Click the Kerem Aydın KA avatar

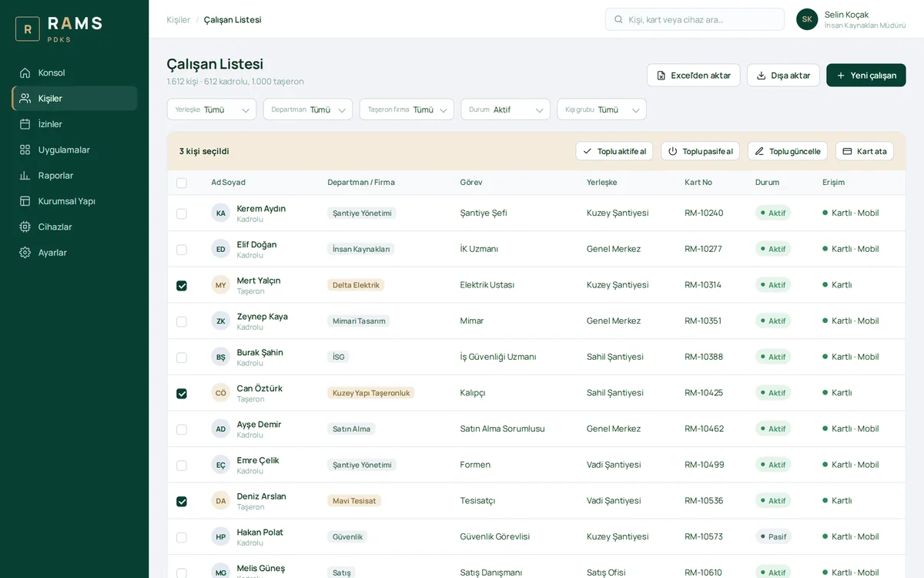pyautogui.click(x=221, y=213)
